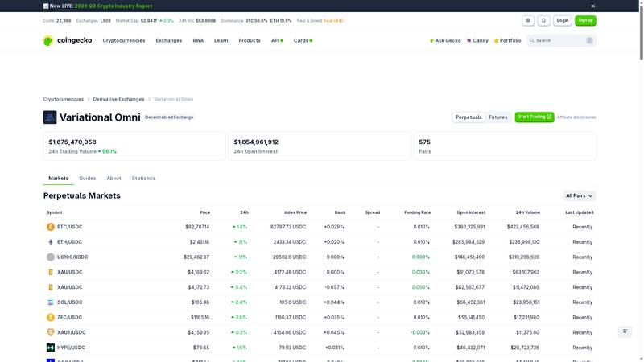Open the API nav menu
Image resolution: width=644 pixels, height=362 pixels.
(x=277, y=41)
